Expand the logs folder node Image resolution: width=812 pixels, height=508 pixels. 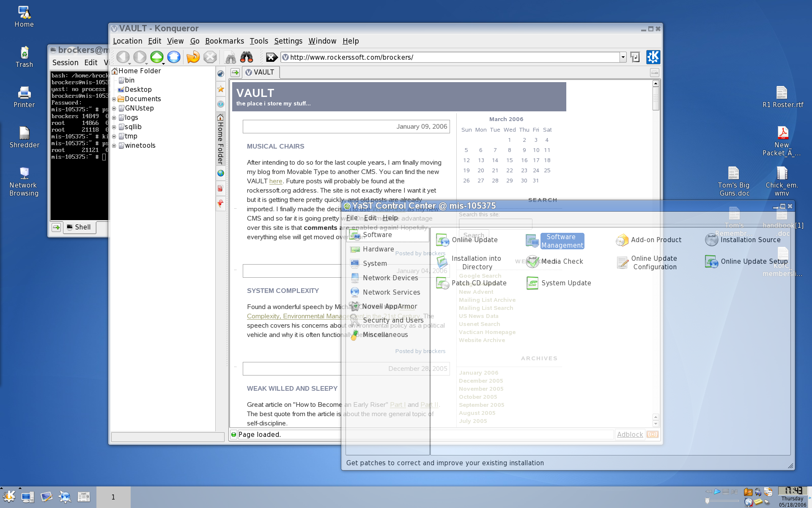coord(114,118)
